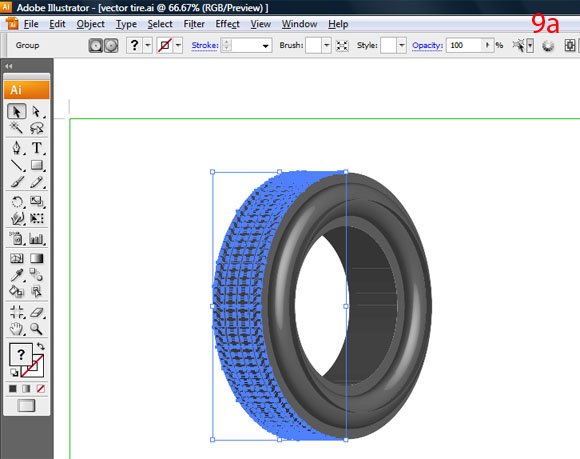Select the Mesh tool
Image resolution: width=580 pixels, height=459 pixels.
tap(17, 258)
